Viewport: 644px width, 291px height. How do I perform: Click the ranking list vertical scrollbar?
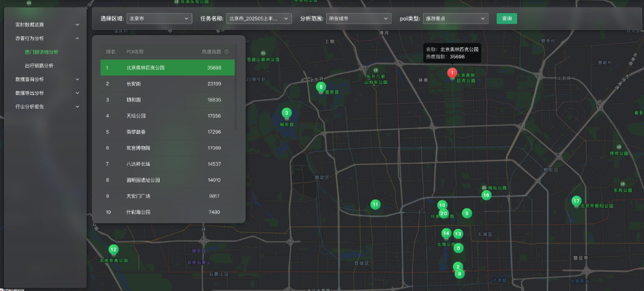pos(236,87)
